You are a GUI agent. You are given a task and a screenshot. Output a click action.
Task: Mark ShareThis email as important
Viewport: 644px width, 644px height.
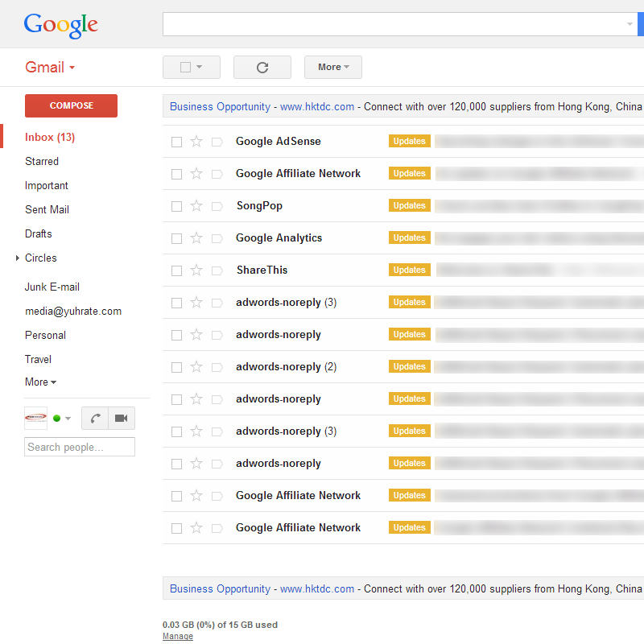click(217, 270)
